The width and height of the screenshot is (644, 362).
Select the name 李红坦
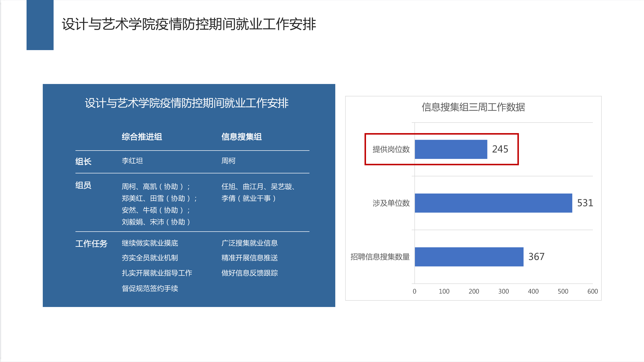pyautogui.click(x=132, y=161)
